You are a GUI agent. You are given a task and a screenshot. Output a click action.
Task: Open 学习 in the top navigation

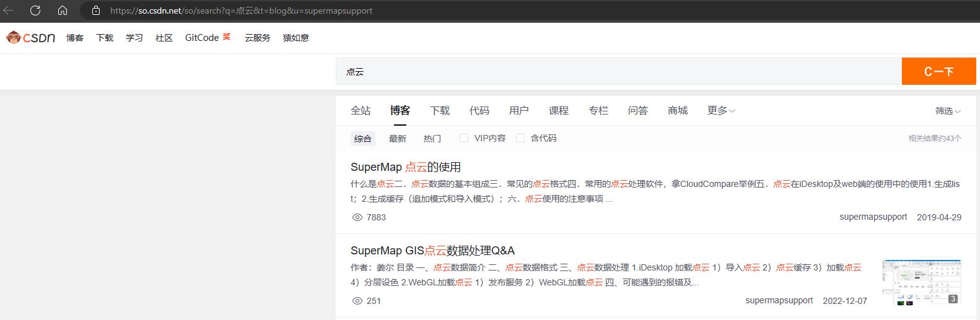coord(134,38)
